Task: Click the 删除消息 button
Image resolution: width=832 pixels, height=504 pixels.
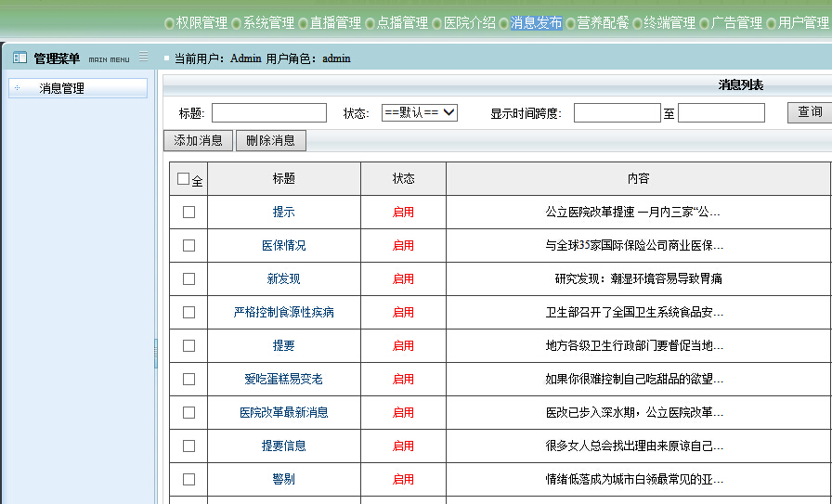Action: click(271, 140)
